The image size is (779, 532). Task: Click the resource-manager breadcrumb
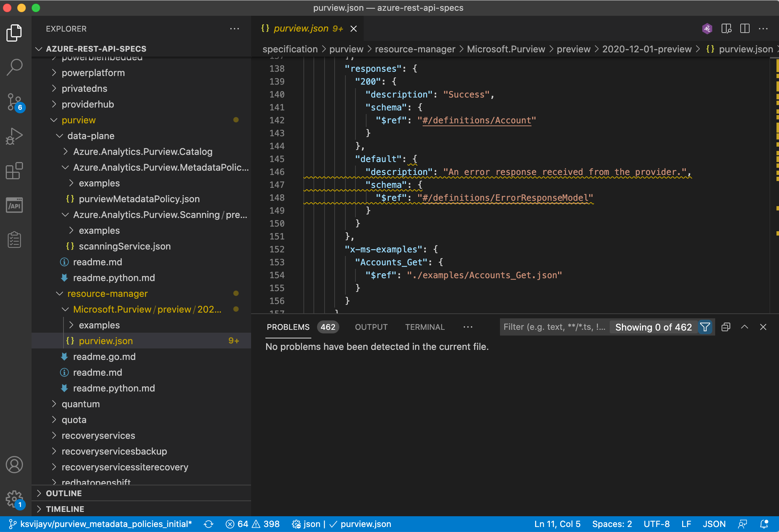(415, 49)
